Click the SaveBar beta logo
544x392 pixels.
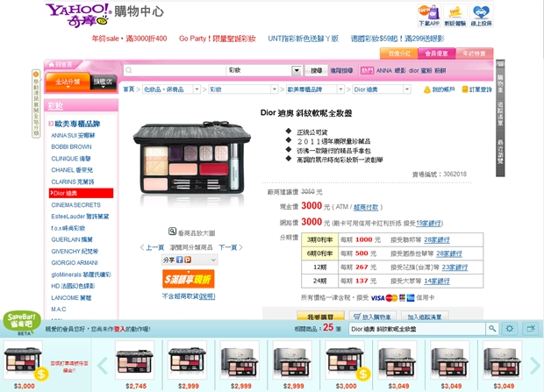click(22, 323)
